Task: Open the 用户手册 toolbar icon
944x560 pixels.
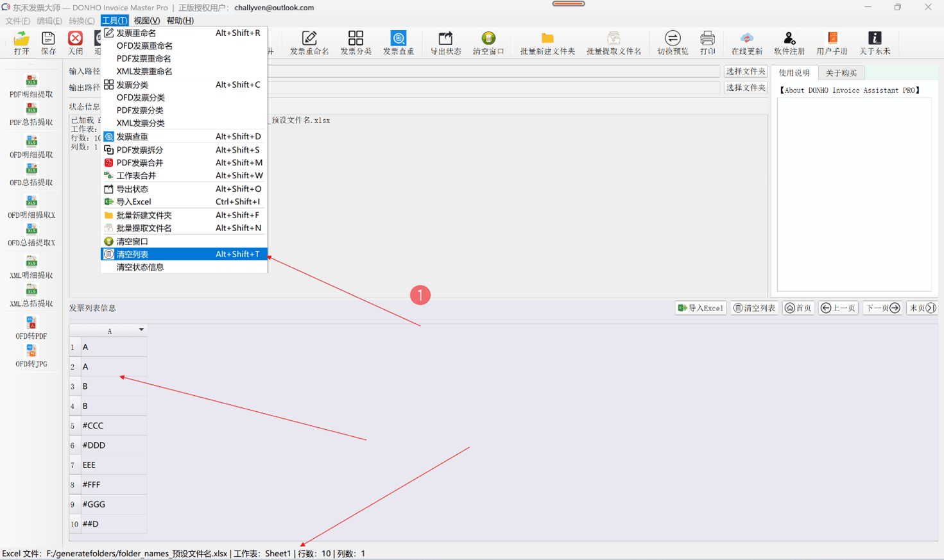Action: 832,42
